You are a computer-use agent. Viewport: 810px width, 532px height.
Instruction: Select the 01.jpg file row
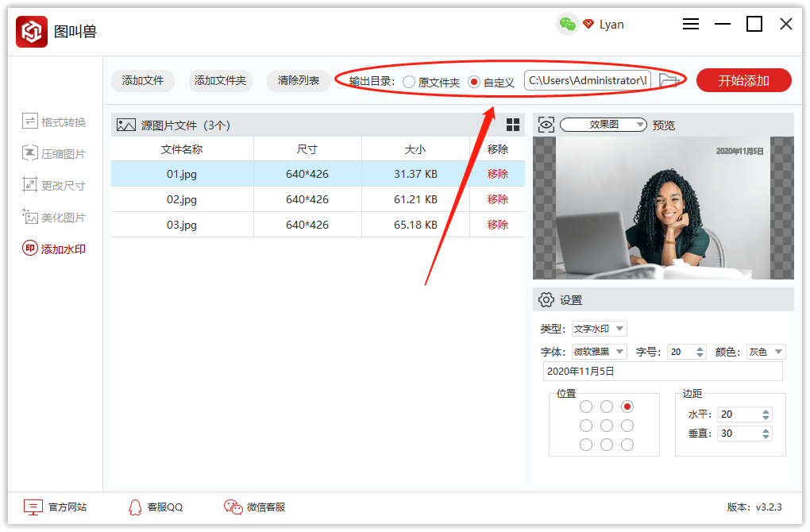318,174
